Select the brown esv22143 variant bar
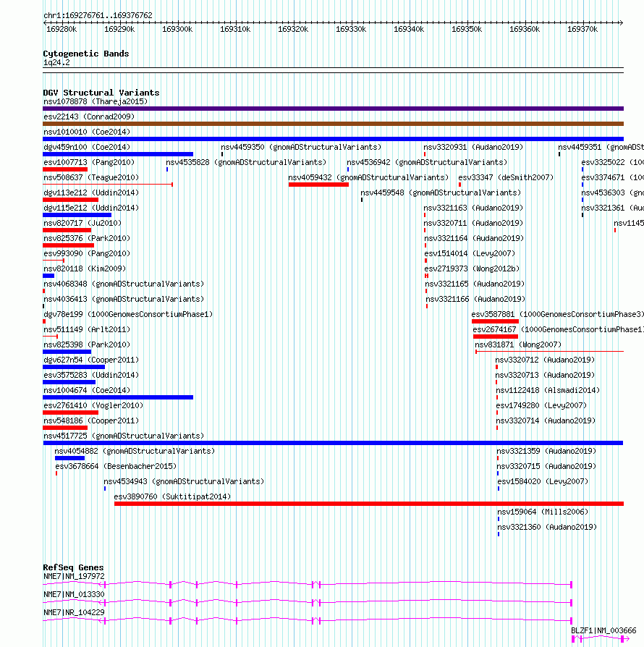Image resolution: width=644 pixels, height=647 pixels. tap(333, 124)
